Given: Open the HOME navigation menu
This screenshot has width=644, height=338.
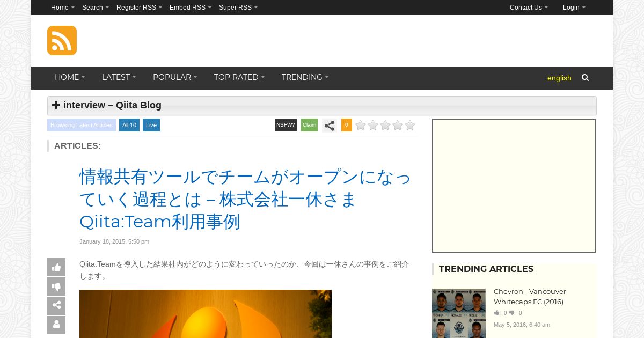Looking at the screenshot, I should 70,77.
